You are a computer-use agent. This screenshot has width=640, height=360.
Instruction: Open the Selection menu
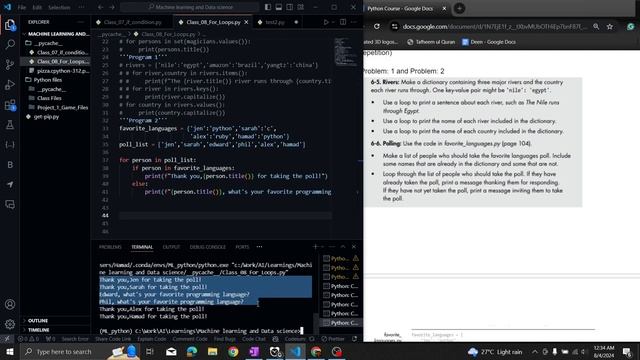pos(59,7)
